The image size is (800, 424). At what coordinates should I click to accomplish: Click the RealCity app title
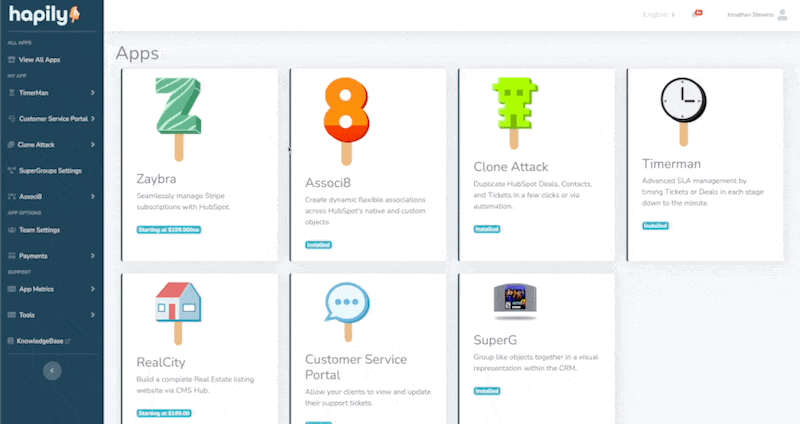161,362
